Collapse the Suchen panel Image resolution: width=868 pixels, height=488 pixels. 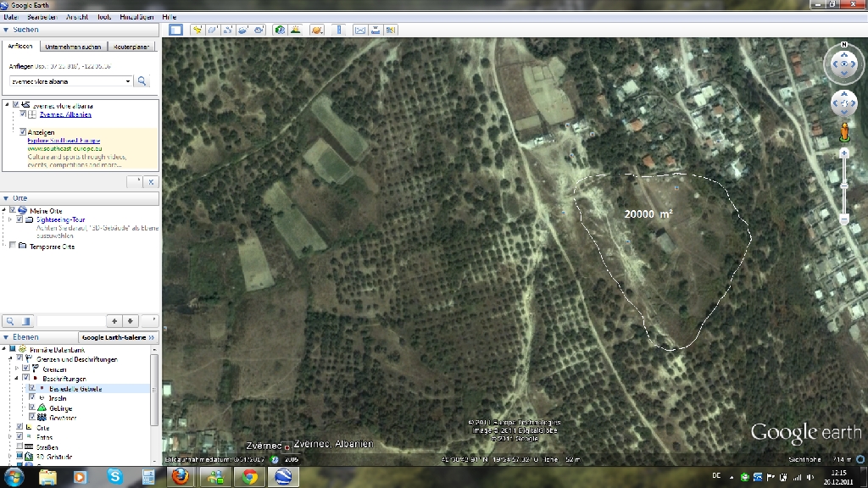pos(6,30)
